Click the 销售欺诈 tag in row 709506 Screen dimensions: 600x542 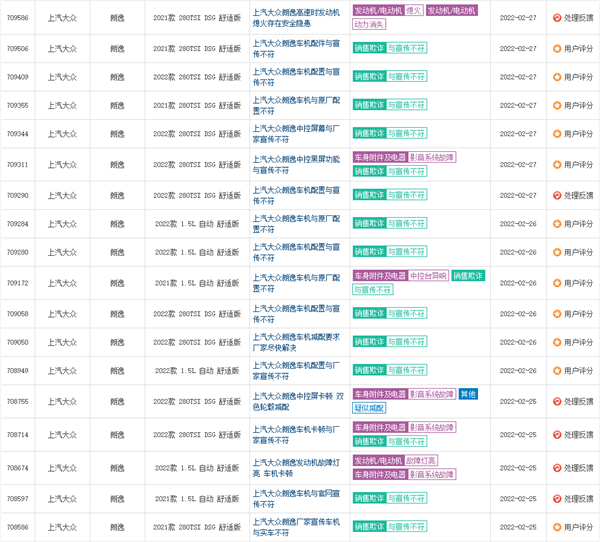pyautogui.click(x=369, y=48)
